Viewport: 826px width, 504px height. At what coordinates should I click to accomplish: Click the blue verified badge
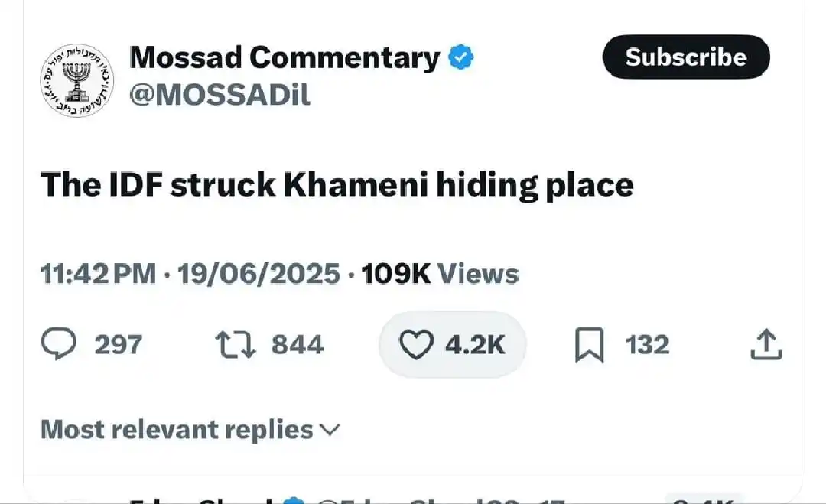point(461,57)
